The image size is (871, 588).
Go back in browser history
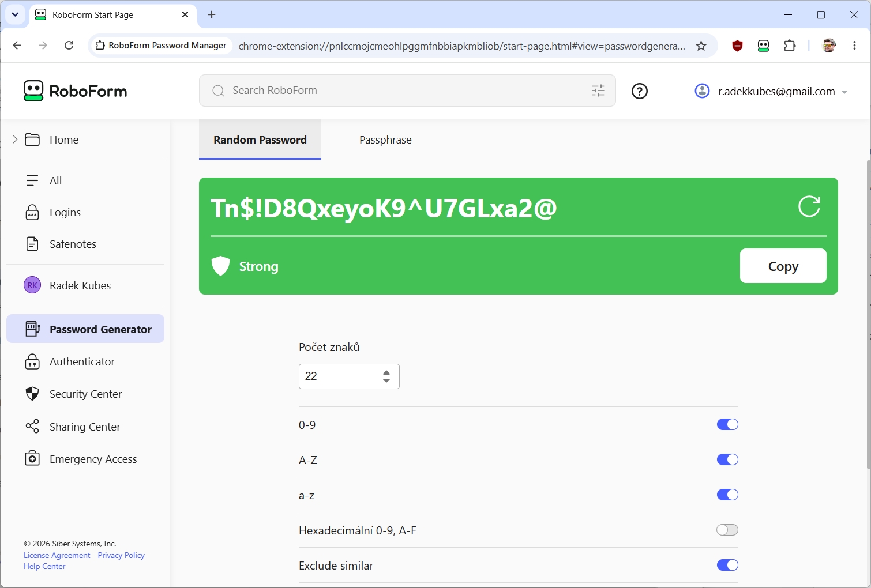pyautogui.click(x=17, y=46)
